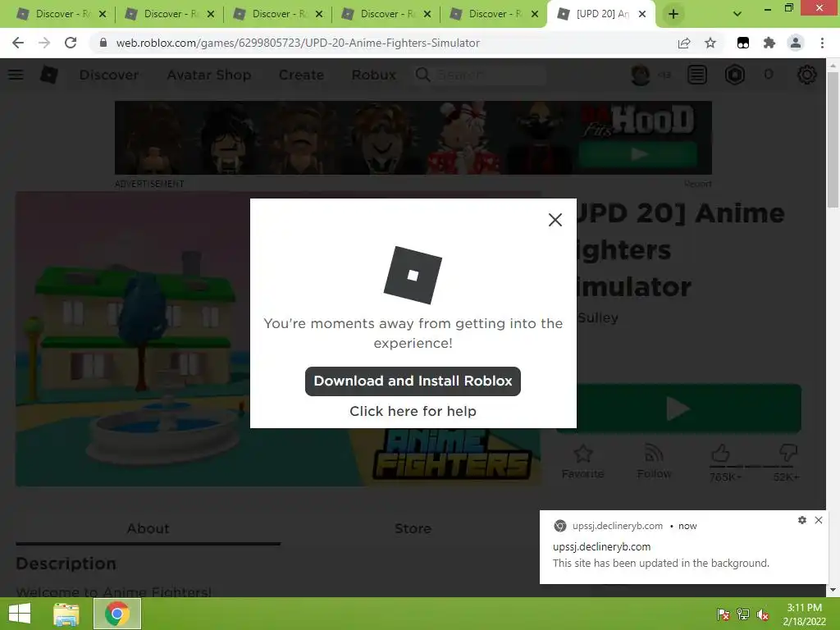
Task: Open notification settings gear icon
Action: 802,520
